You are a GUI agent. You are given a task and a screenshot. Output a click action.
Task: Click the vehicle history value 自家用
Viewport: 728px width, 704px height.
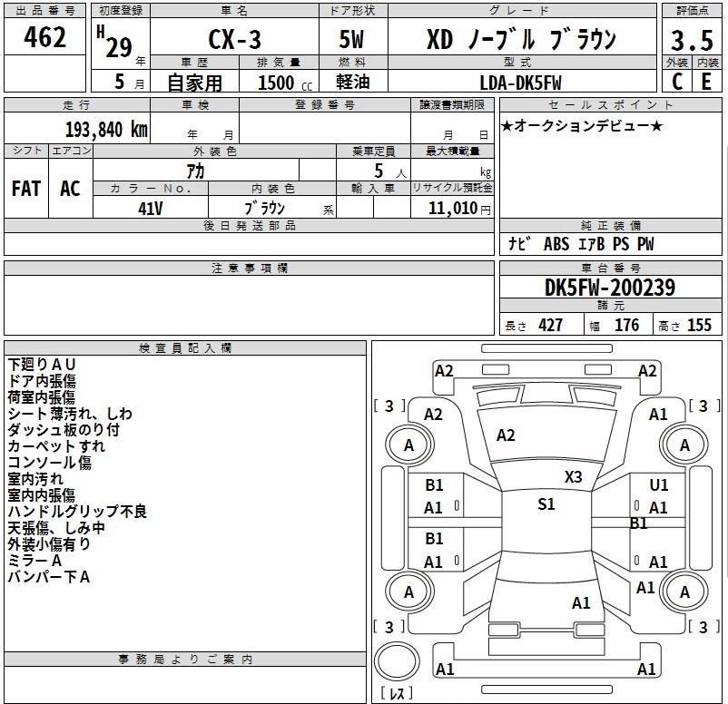194,83
